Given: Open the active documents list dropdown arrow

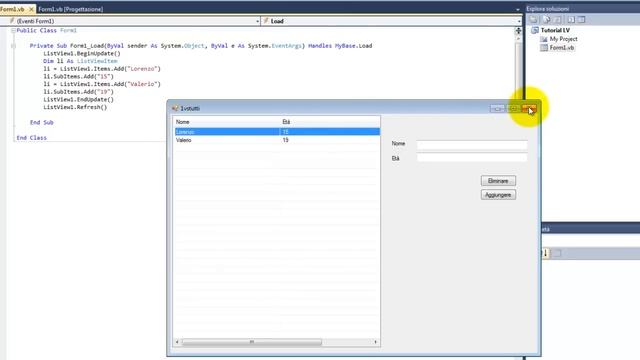Looking at the screenshot, I should [x=518, y=9].
